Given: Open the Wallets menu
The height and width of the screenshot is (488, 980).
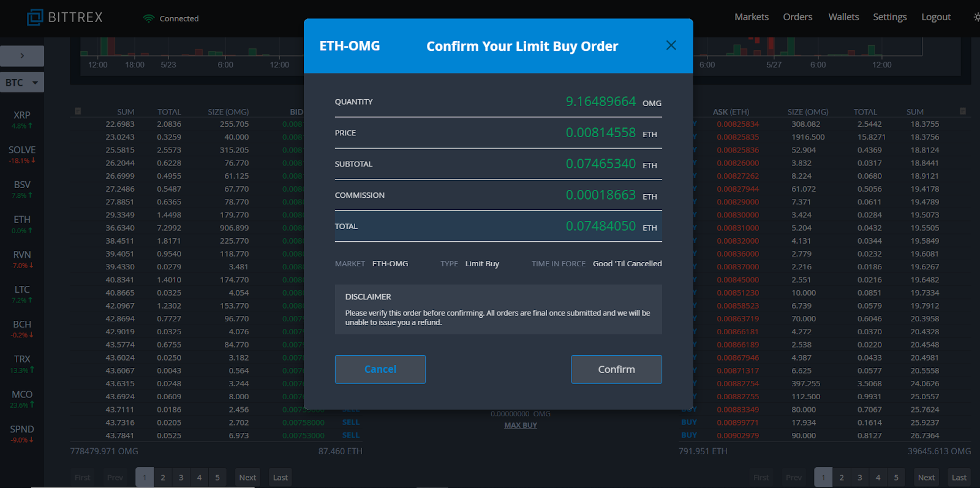Looking at the screenshot, I should (x=843, y=17).
